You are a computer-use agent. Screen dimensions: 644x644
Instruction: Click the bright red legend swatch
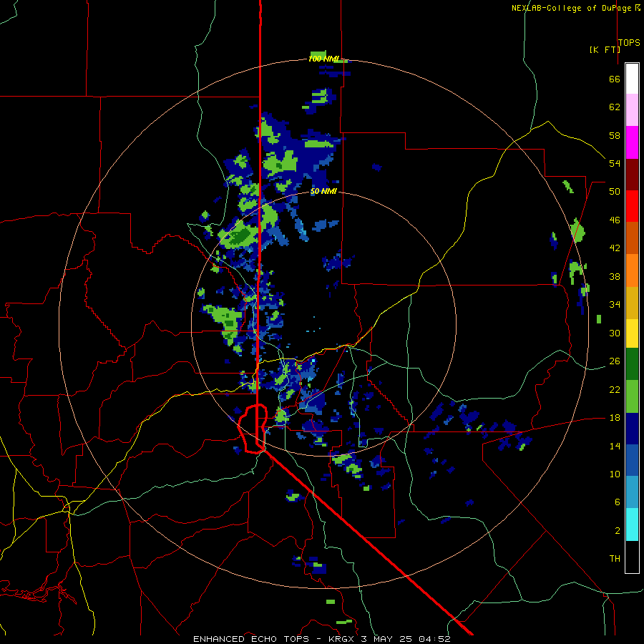[x=632, y=206]
